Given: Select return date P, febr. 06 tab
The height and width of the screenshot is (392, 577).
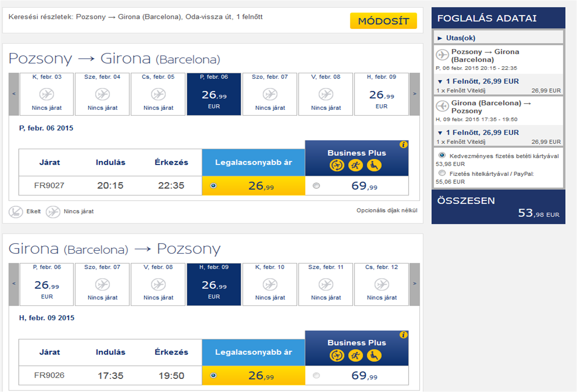Looking at the screenshot, I should (x=47, y=284).
